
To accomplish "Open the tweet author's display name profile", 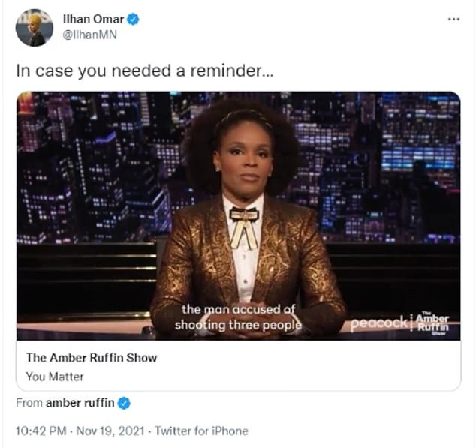I will 94,19.
